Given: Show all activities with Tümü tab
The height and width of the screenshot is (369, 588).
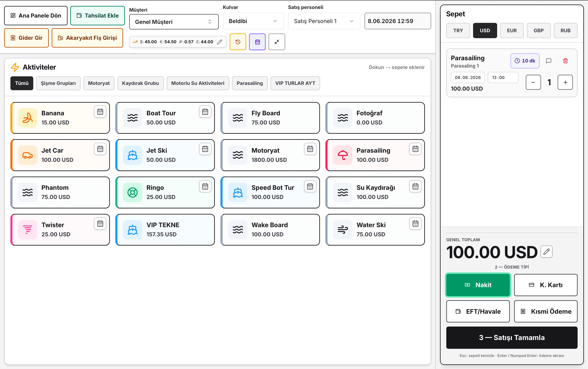Looking at the screenshot, I should coord(22,83).
